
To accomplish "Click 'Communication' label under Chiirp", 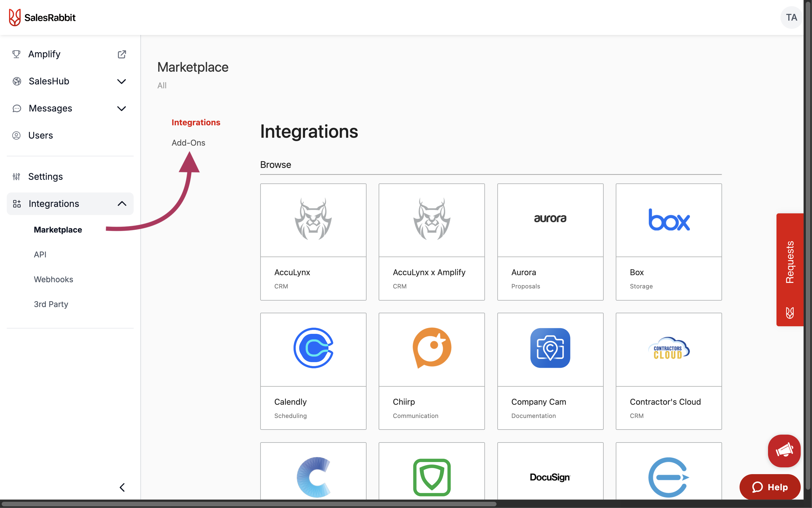I will click(x=415, y=416).
